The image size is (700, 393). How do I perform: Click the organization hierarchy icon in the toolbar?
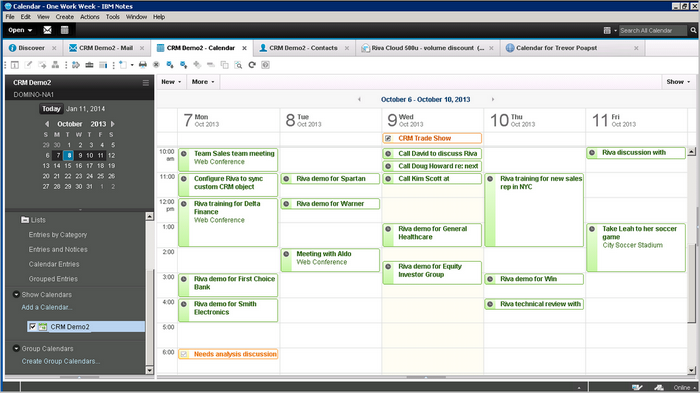(55, 65)
